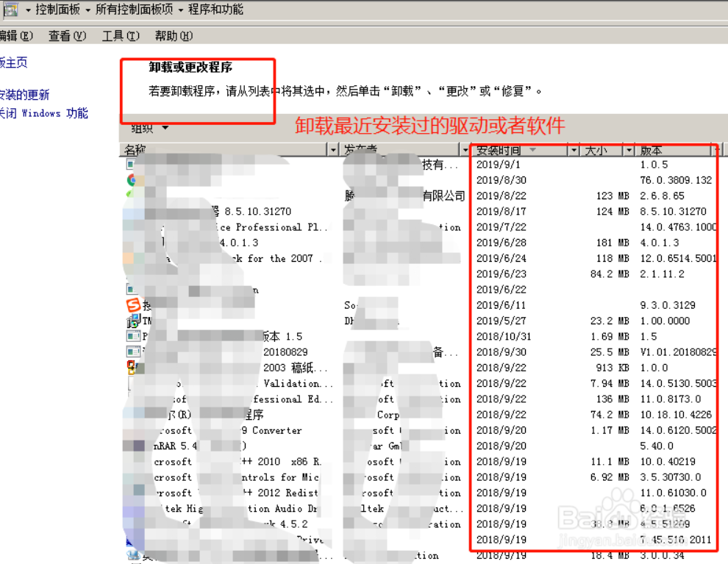
Task: Click the icon of the last row, version 3.0.0.34
Action: (x=132, y=554)
